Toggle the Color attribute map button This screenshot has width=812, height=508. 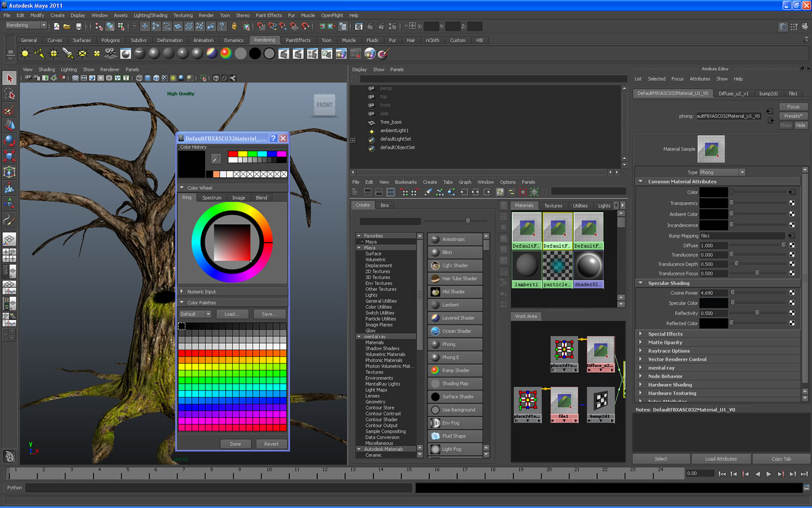pyautogui.click(x=792, y=192)
